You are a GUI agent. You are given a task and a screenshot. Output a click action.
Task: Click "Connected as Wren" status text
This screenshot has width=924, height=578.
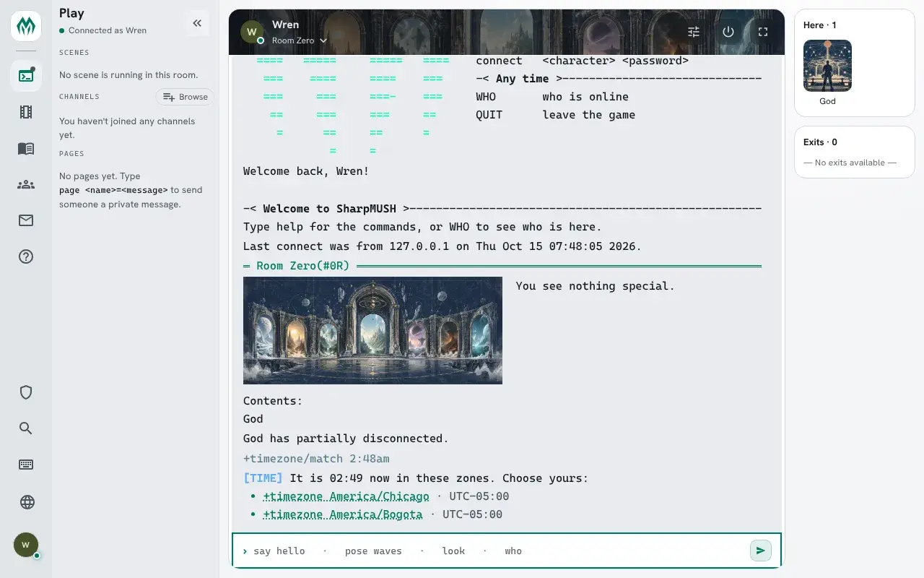click(108, 30)
